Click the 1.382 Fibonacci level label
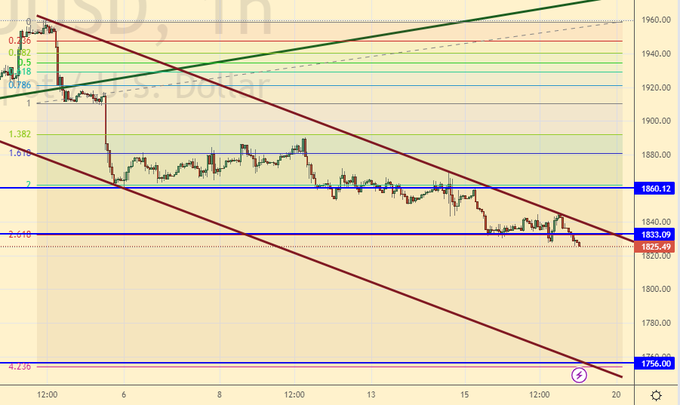Viewport: 680px width, 405px height. (x=19, y=134)
